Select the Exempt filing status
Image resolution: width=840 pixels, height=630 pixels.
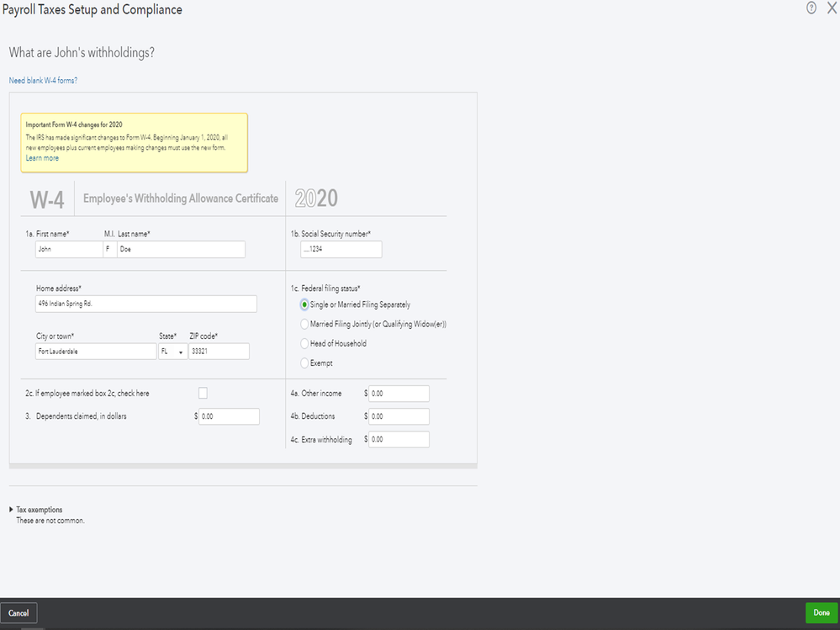[304, 363]
